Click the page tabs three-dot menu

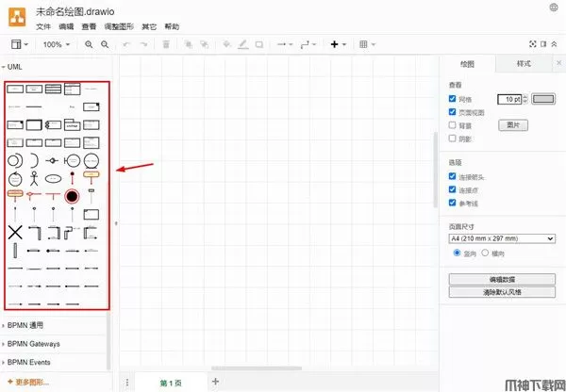[127, 383]
